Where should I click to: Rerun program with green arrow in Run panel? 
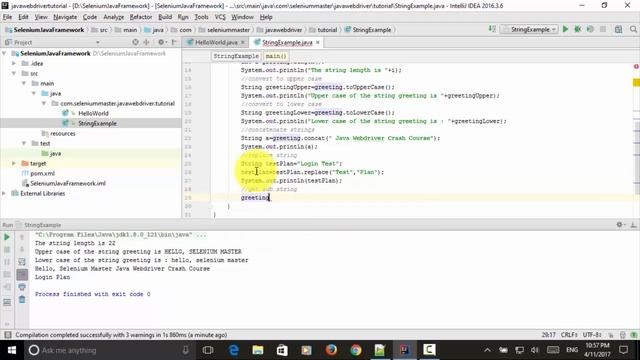click(7, 237)
